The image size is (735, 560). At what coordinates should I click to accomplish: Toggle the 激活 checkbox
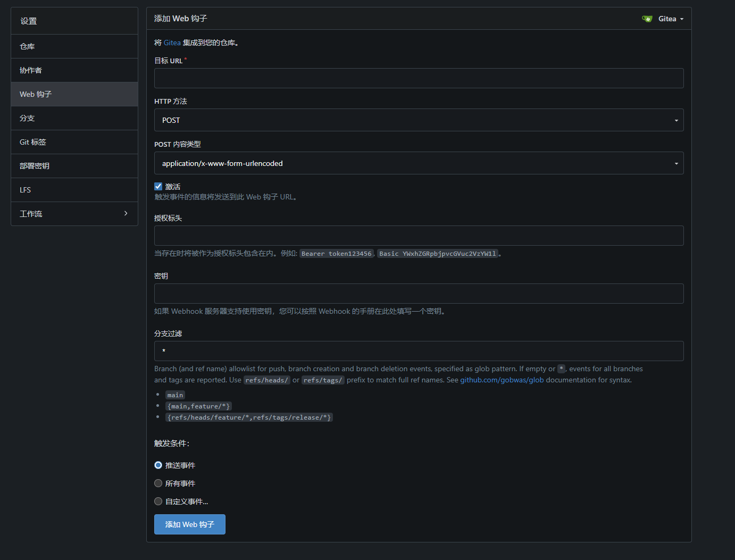coord(158,186)
